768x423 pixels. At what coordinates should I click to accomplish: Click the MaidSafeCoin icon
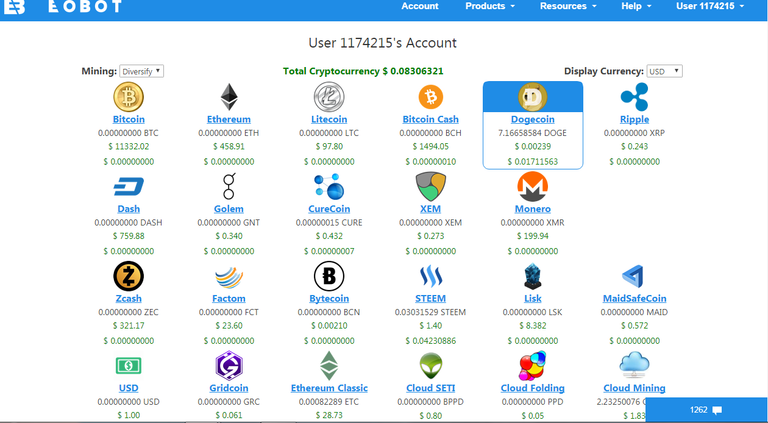point(633,277)
